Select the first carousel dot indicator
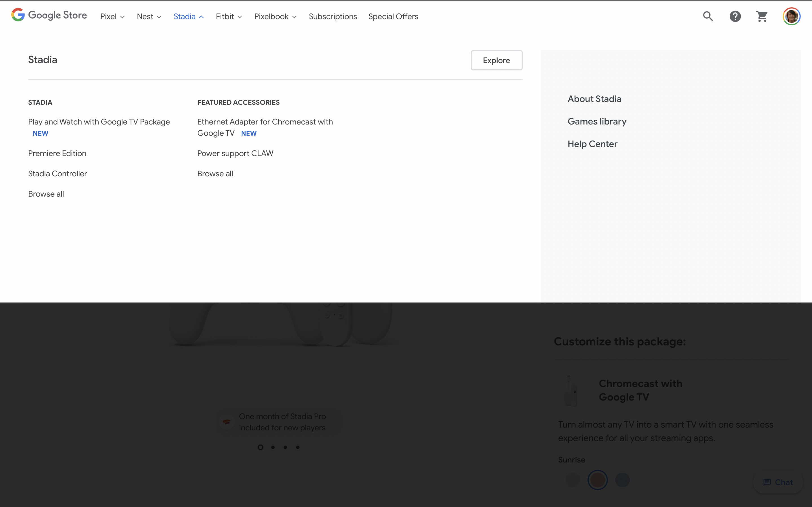812x507 pixels. point(261,447)
